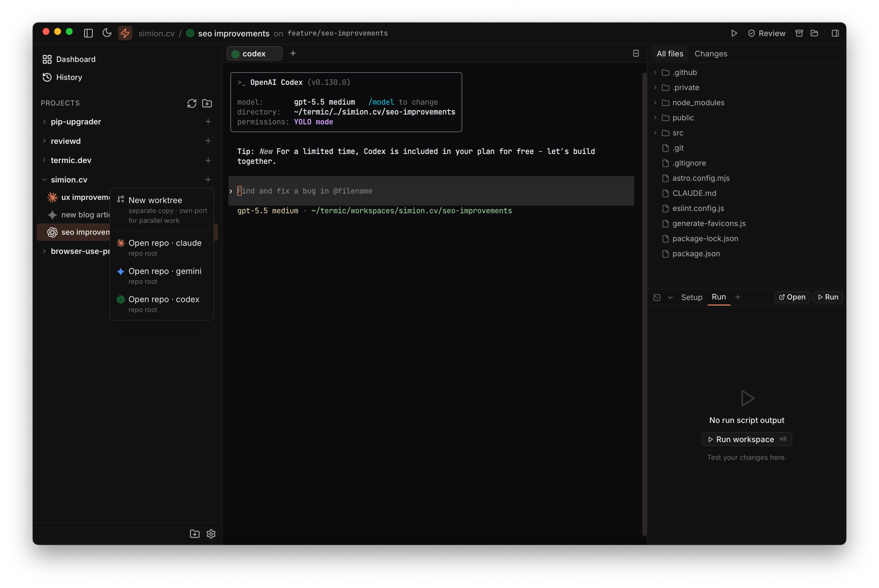Expand the node_modules folder
The image size is (879, 588).
[655, 103]
